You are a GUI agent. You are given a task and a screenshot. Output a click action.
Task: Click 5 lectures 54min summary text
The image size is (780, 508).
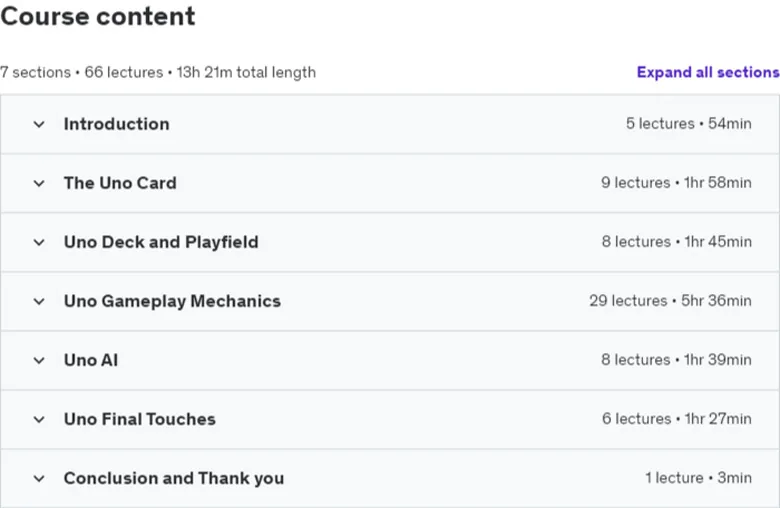(x=688, y=123)
